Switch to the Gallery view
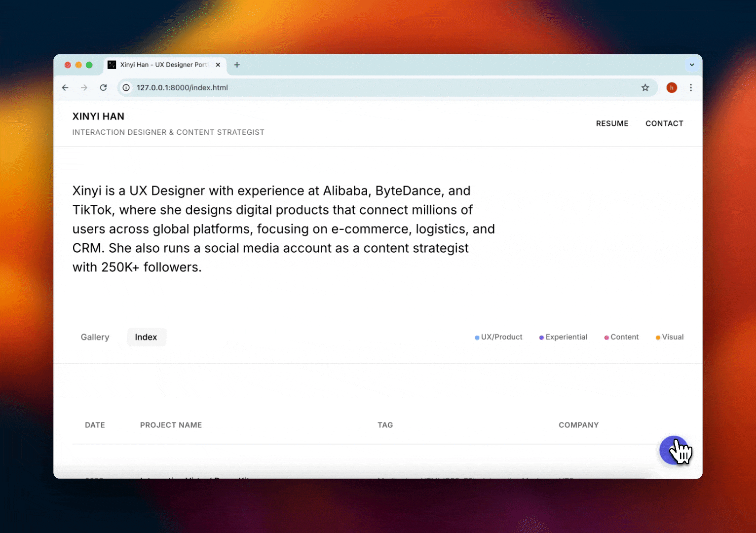This screenshot has height=533, width=756. pos(95,337)
